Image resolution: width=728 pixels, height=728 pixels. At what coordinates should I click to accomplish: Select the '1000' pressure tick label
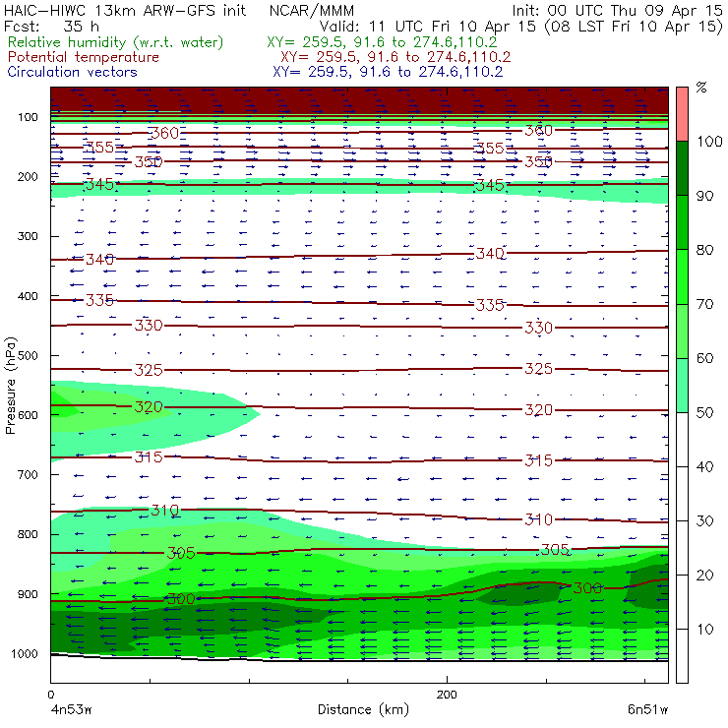tap(25, 653)
